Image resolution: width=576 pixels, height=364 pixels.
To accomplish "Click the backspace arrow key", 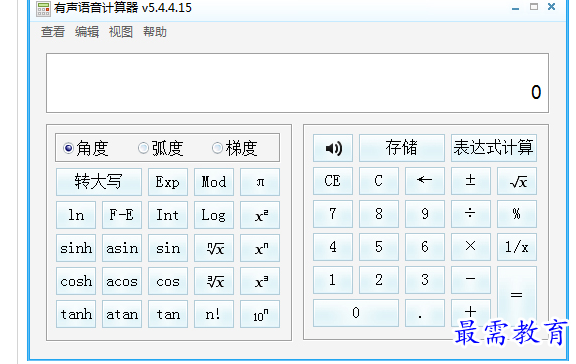I will point(425,181).
